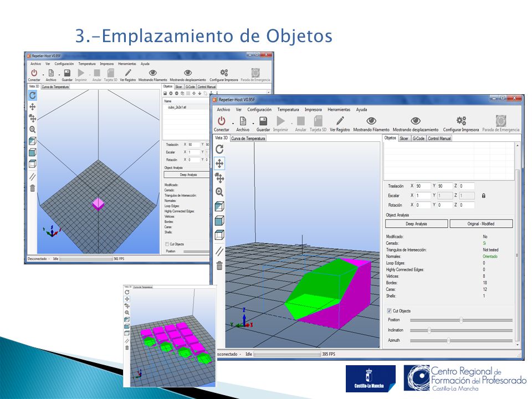The width and height of the screenshot is (532, 399).
Task: Click Ver Registro pencil in back window
Action: click(128, 73)
